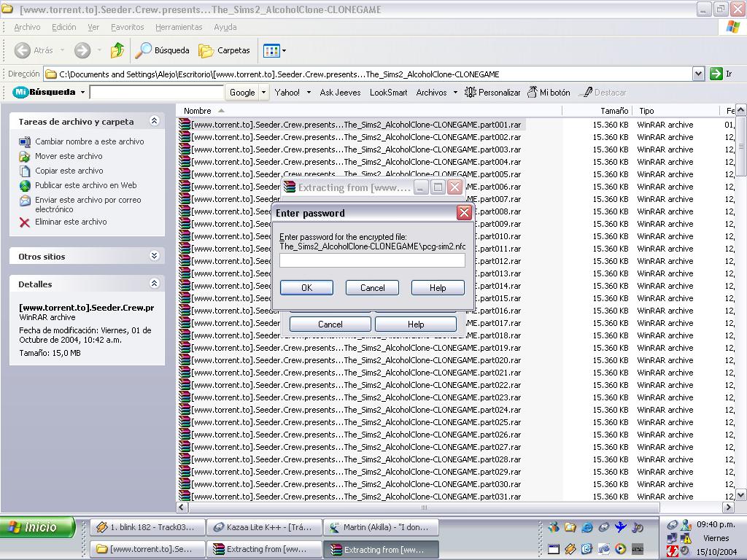Click the password input field

point(372,260)
